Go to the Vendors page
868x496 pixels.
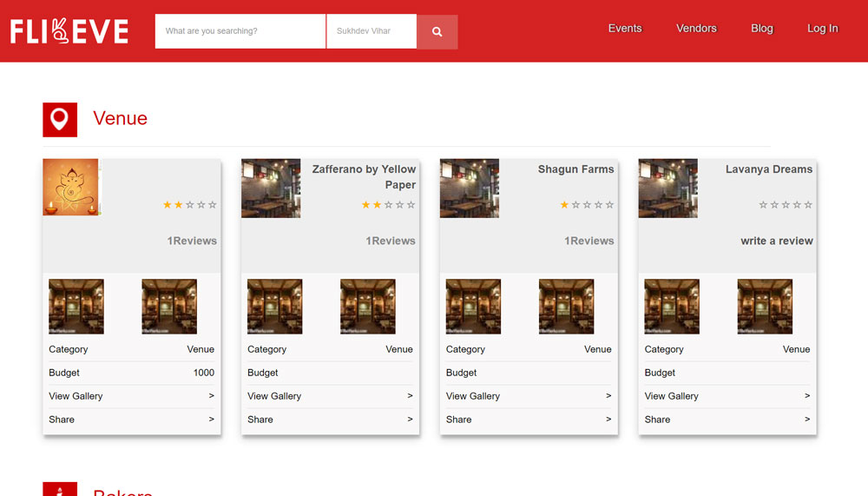(x=696, y=29)
